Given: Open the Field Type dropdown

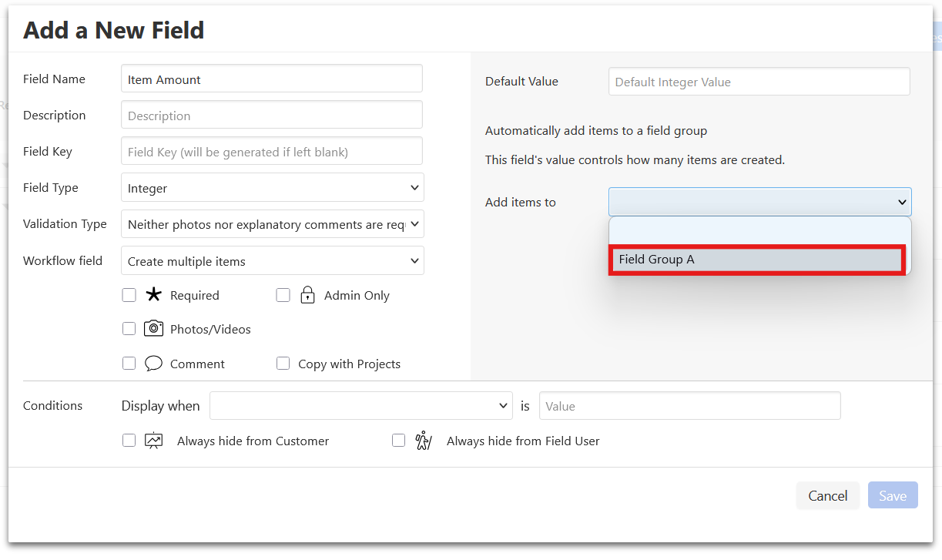Looking at the screenshot, I should coord(272,188).
